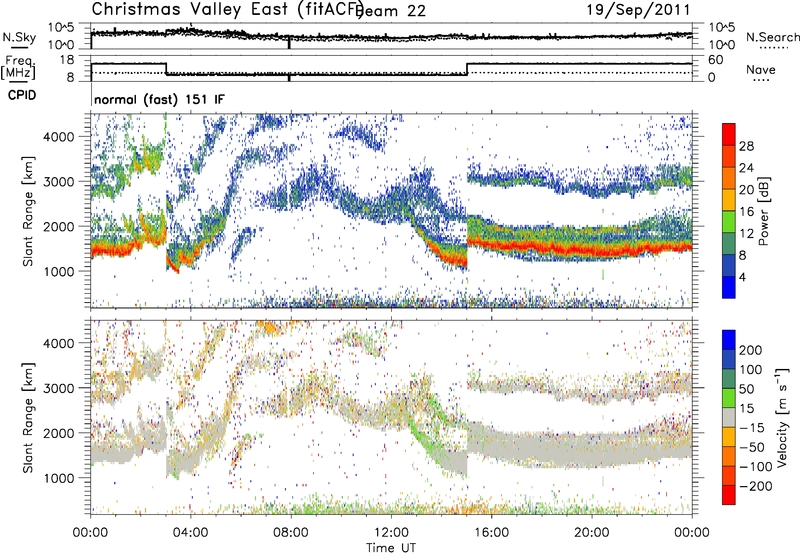This screenshot has height=554, width=800.
Task: Select the "08:00" time tick label
Action: click(x=291, y=533)
